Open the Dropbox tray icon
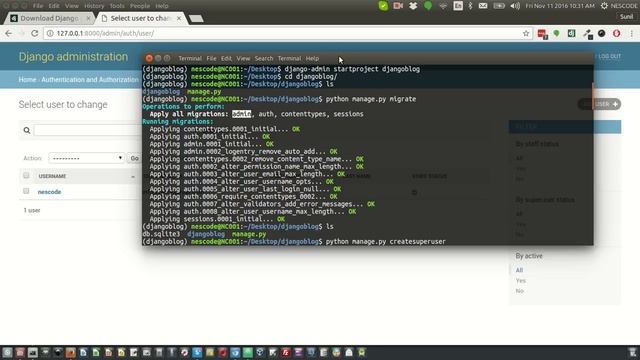The height and width of the screenshot is (360, 640). click(413, 6)
